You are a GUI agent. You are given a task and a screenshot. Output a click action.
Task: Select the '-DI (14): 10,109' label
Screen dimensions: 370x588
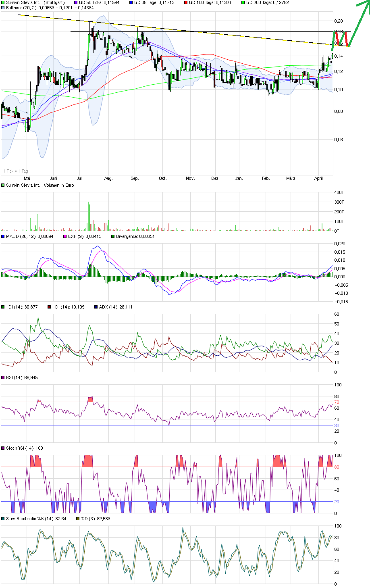pos(69,307)
